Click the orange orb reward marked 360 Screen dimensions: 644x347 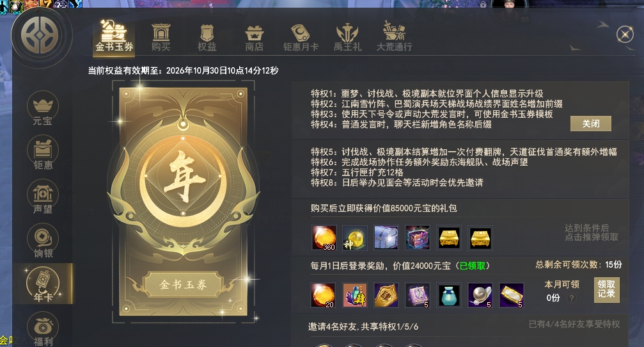pyautogui.click(x=324, y=238)
